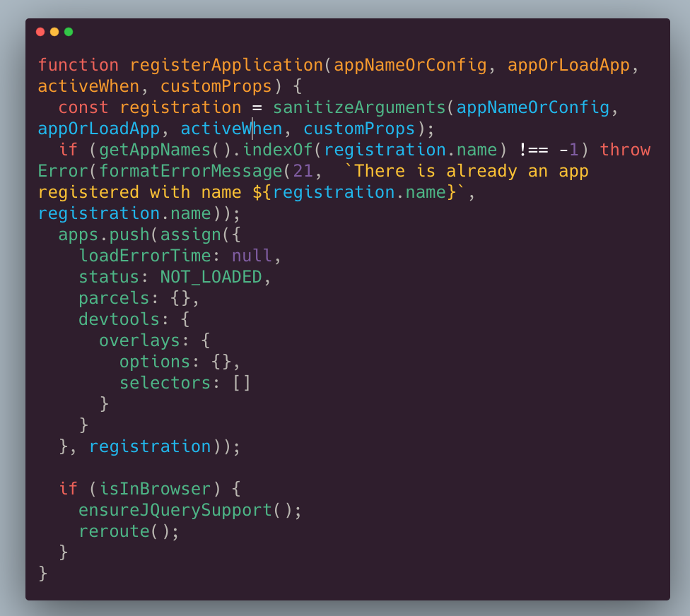Image resolution: width=690 pixels, height=616 pixels.
Task: Place cursor on the sanitizeArguments call
Action: click(359, 107)
